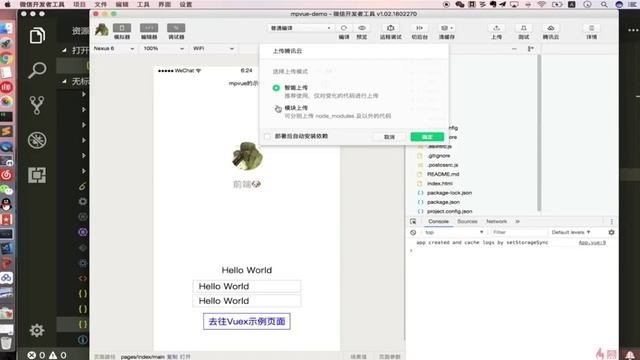Click the 编译 compile refresh icon
Image resolution: width=640 pixels, height=360 pixels.
tap(344, 28)
